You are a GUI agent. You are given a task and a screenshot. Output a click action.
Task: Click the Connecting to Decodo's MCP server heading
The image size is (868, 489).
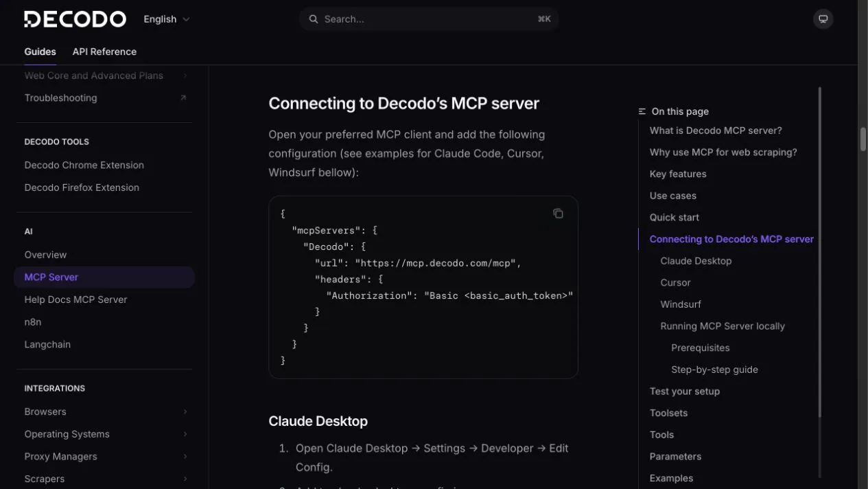(x=403, y=103)
